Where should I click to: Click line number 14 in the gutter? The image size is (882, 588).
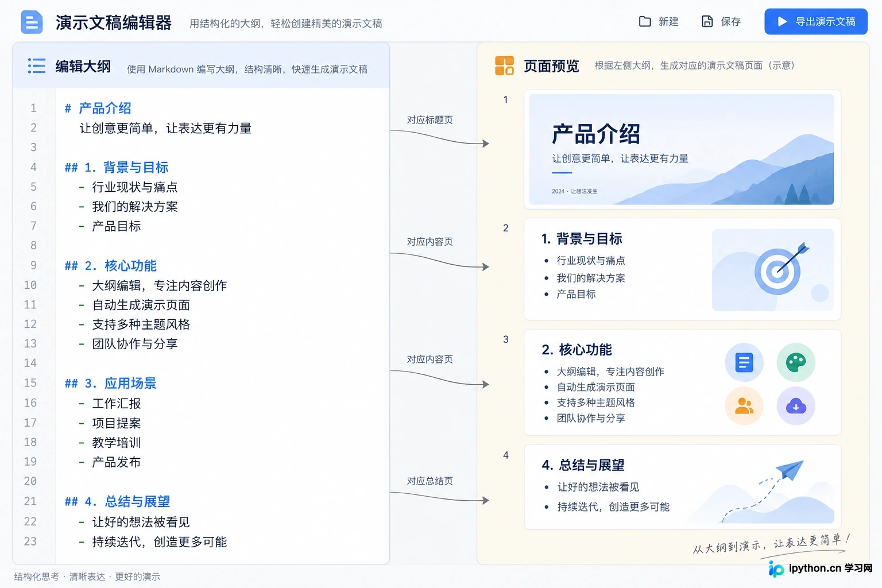click(x=30, y=363)
